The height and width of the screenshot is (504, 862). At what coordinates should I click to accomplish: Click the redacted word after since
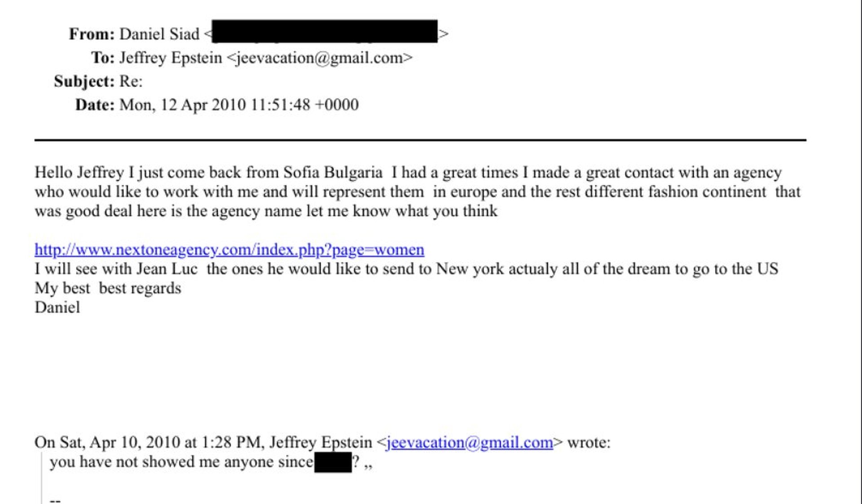tap(333, 462)
